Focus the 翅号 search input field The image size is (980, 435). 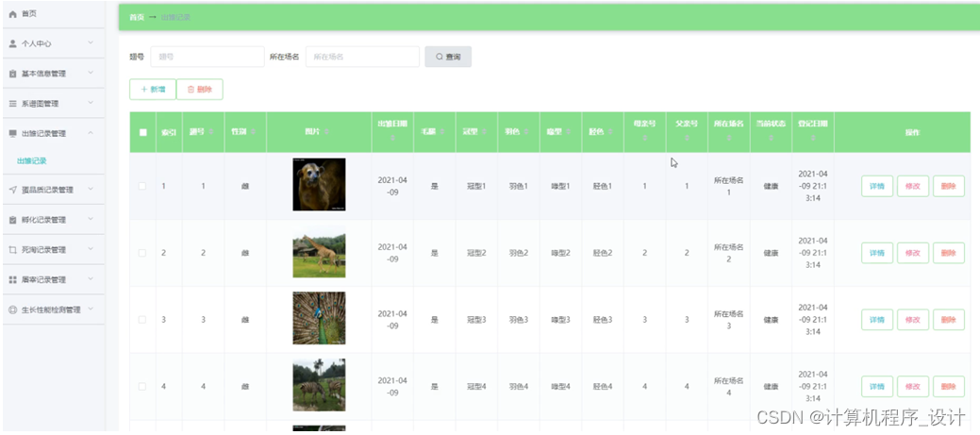(x=208, y=57)
